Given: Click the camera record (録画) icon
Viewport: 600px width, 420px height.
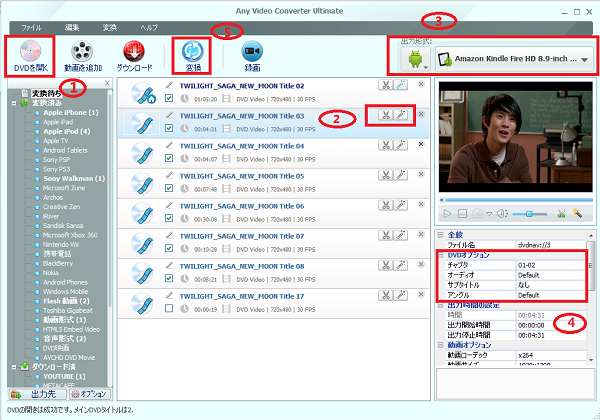Looking at the screenshot, I should [x=252, y=51].
